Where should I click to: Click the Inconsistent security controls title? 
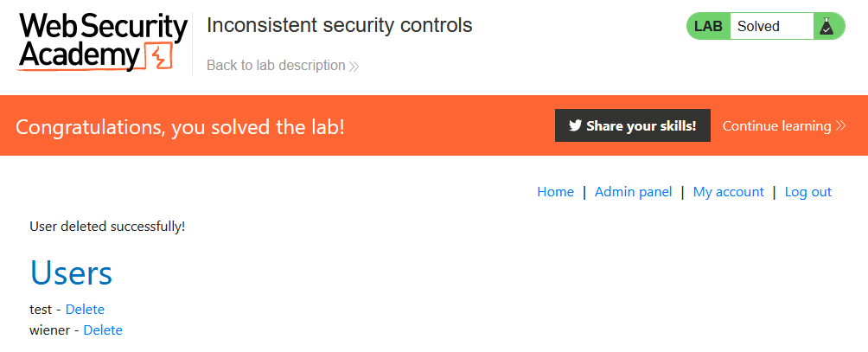pyautogui.click(x=339, y=25)
